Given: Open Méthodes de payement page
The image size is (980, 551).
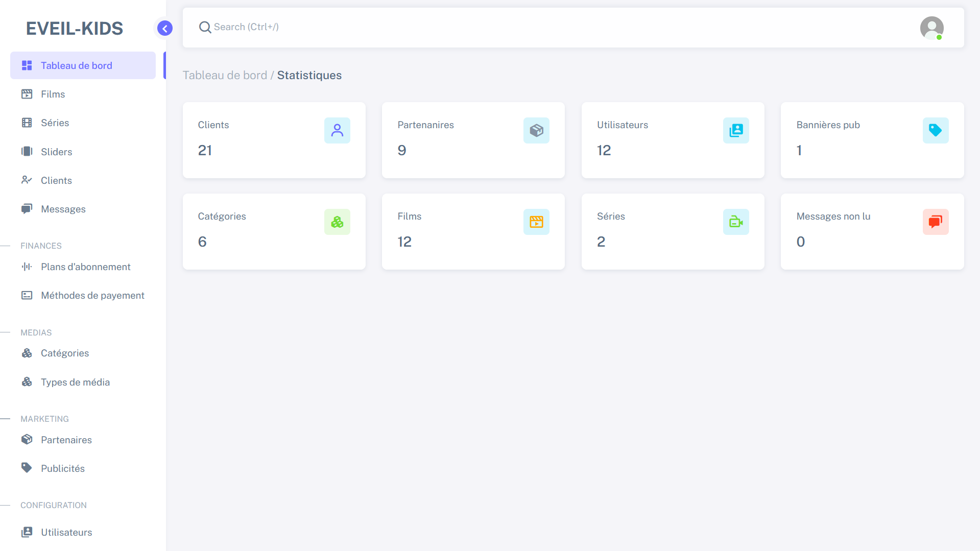Looking at the screenshot, I should pos(92,295).
